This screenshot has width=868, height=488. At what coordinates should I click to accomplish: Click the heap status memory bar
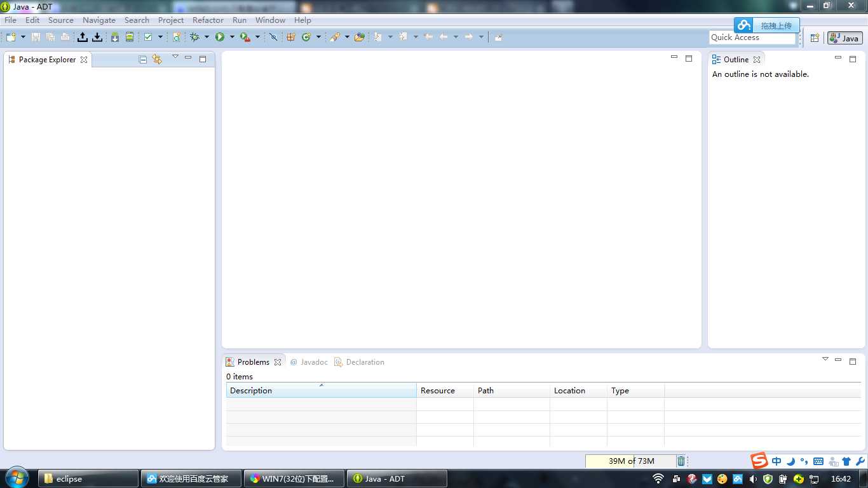(x=630, y=461)
